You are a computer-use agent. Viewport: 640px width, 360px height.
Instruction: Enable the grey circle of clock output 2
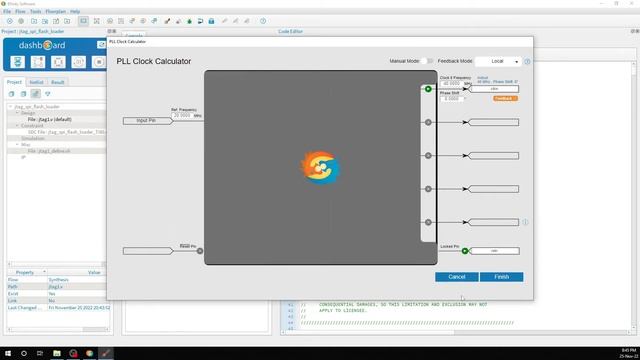point(428,156)
